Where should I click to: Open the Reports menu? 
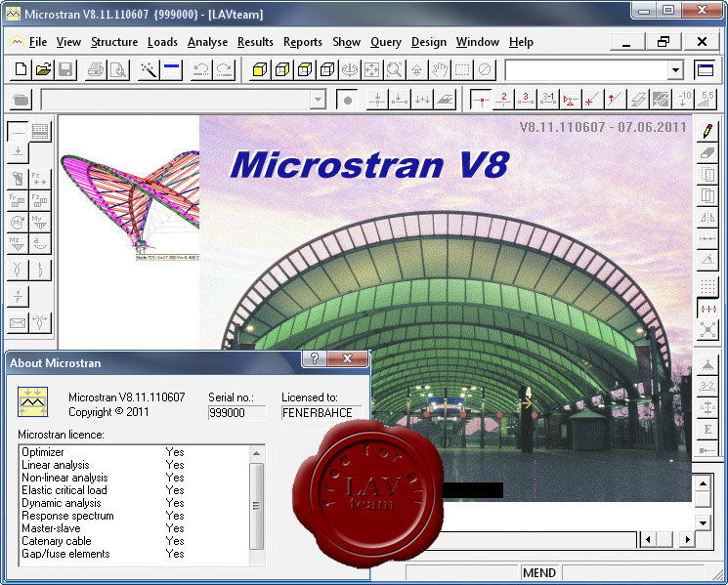pyautogui.click(x=303, y=42)
